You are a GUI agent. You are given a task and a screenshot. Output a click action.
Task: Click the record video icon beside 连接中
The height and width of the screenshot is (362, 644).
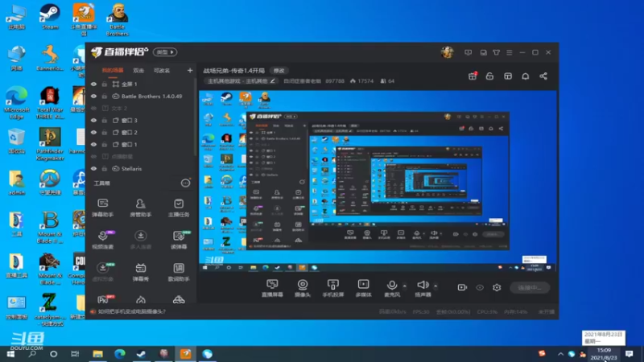pos(462,287)
